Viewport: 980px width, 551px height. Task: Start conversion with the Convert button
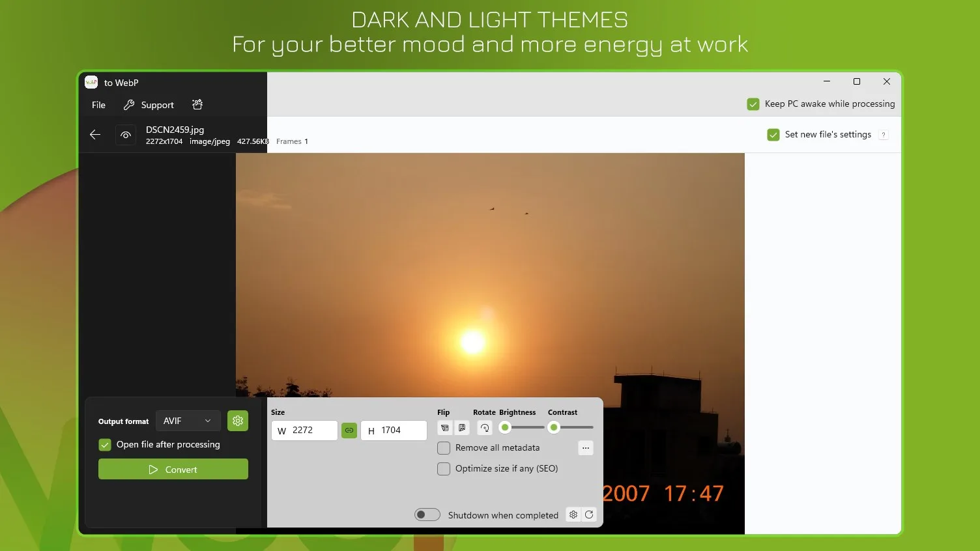(x=173, y=469)
